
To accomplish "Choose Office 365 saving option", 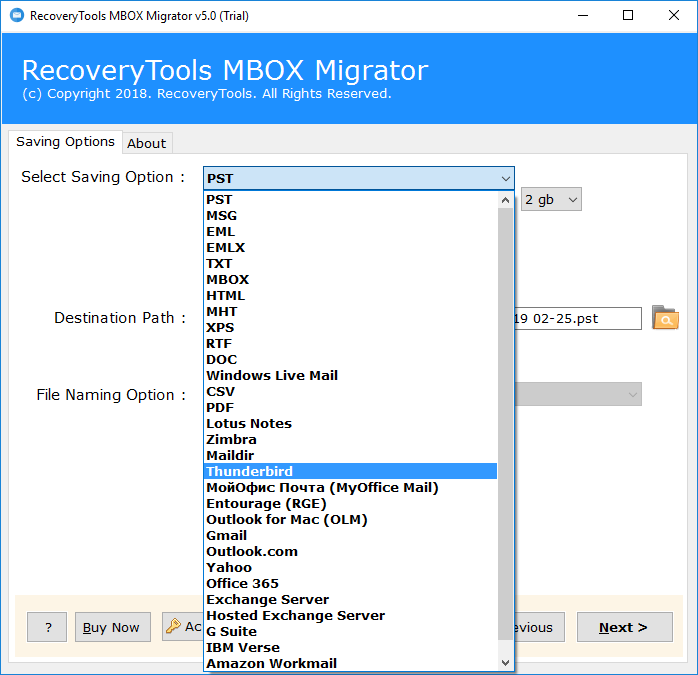I will 351,584.
